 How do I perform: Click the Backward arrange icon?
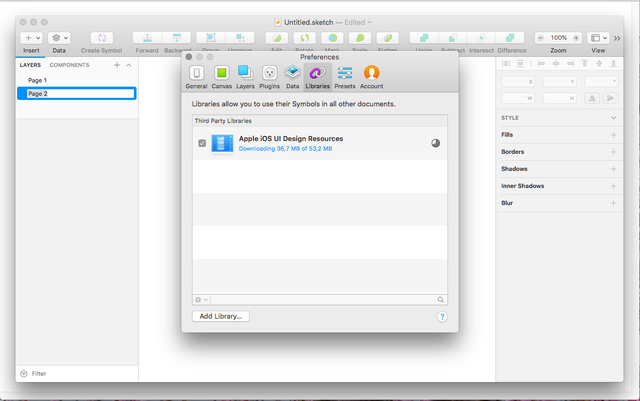pos(177,38)
